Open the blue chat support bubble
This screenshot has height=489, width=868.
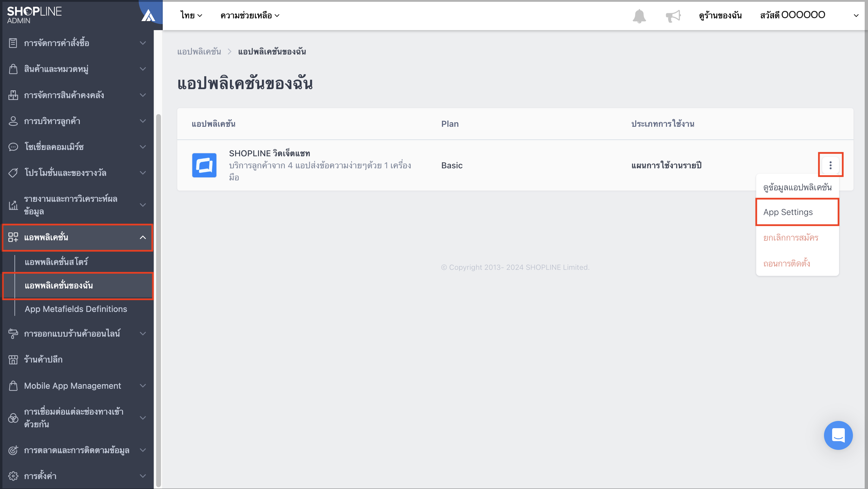pos(838,435)
